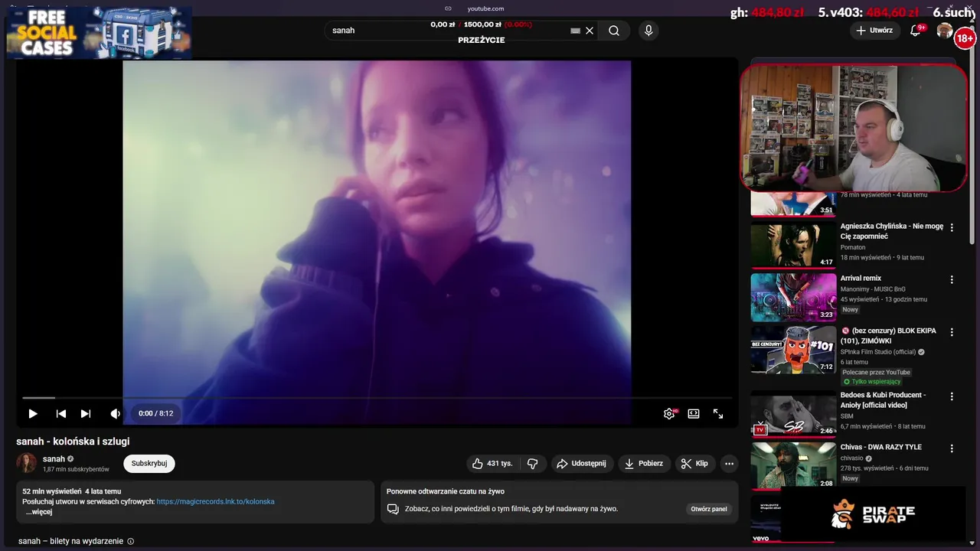Open magicrecords.lnk.to/kolonska link
This screenshot has height=551, width=980.
coord(215,502)
